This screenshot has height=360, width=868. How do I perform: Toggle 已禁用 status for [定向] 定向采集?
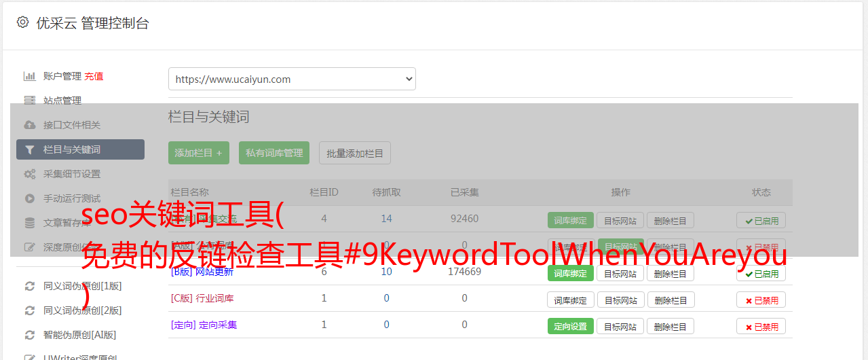click(761, 326)
